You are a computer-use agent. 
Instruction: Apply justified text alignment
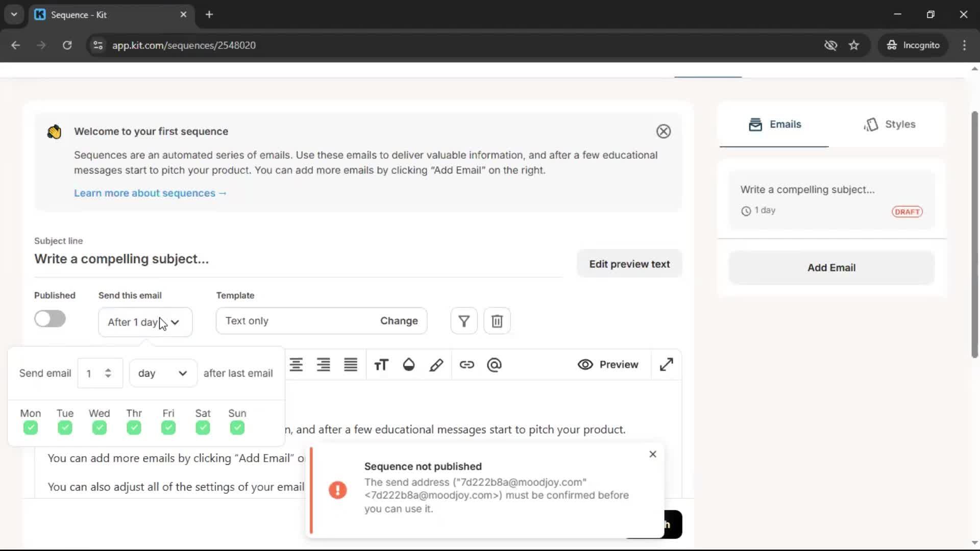click(x=351, y=364)
